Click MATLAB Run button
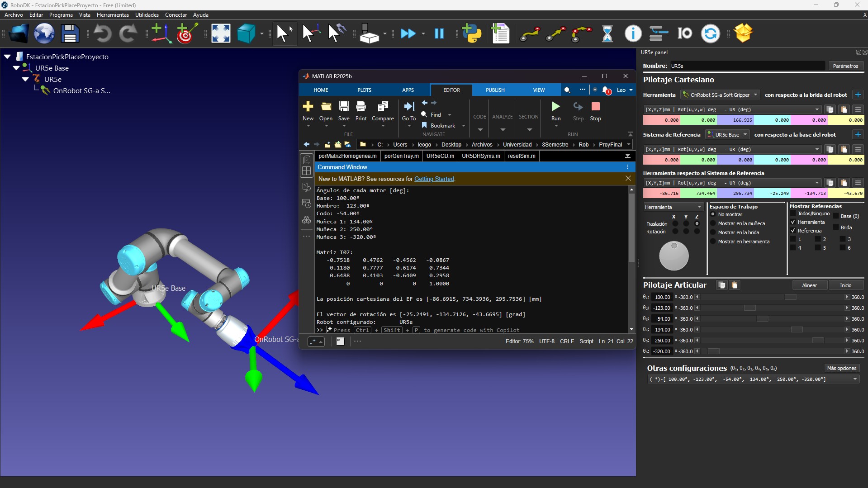 click(x=556, y=111)
